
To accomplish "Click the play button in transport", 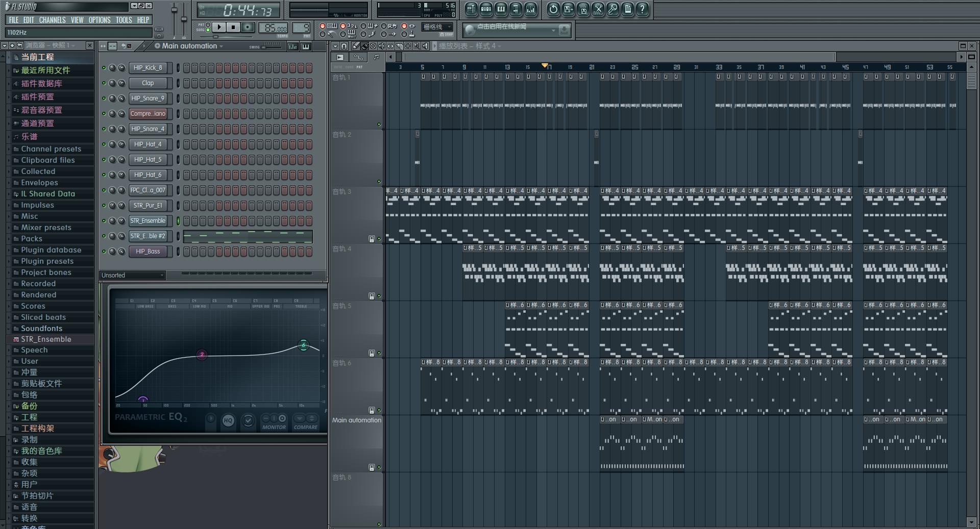I will tap(219, 27).
